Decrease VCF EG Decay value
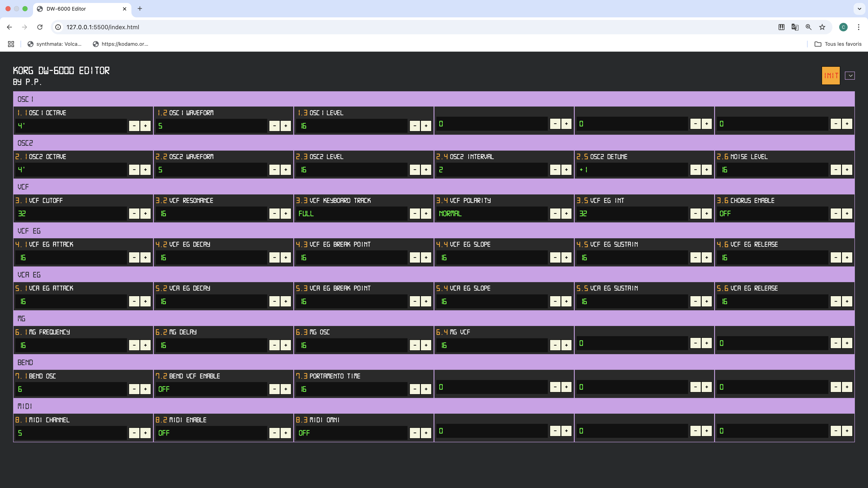The image size is (868, 488). (275, 258)
